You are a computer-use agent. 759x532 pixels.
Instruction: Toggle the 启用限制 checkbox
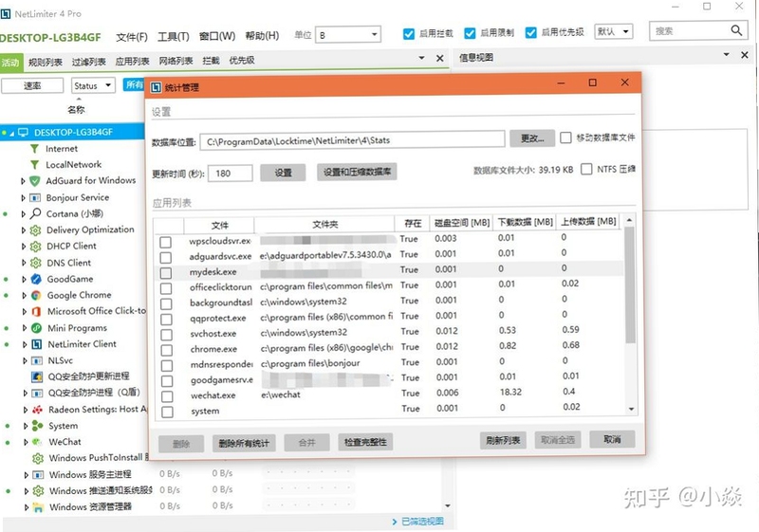470,33
